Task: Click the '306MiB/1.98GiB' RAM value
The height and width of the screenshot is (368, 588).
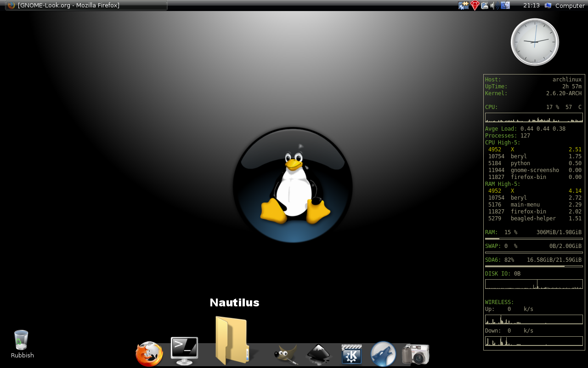Action: point(559,232)
